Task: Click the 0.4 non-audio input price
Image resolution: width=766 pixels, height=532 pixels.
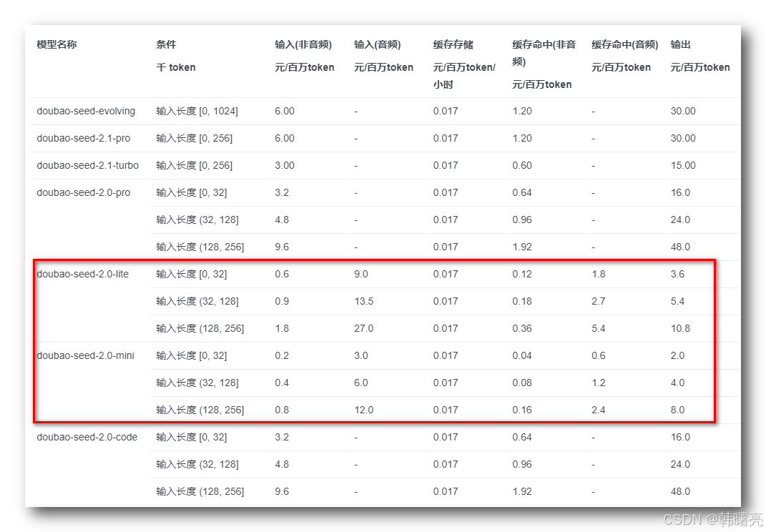Action: coord(282,383)
